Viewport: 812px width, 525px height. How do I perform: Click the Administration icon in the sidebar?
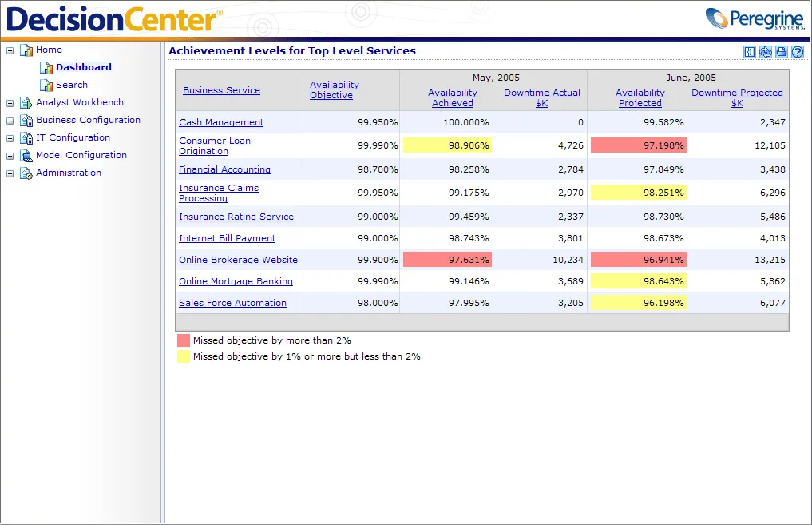point(26,173)
